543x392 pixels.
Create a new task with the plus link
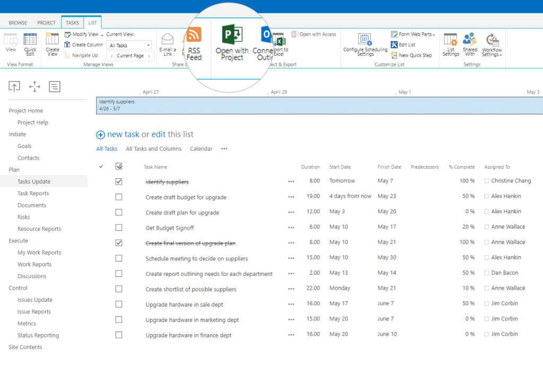pyautogui.click(x=100, y=135)
